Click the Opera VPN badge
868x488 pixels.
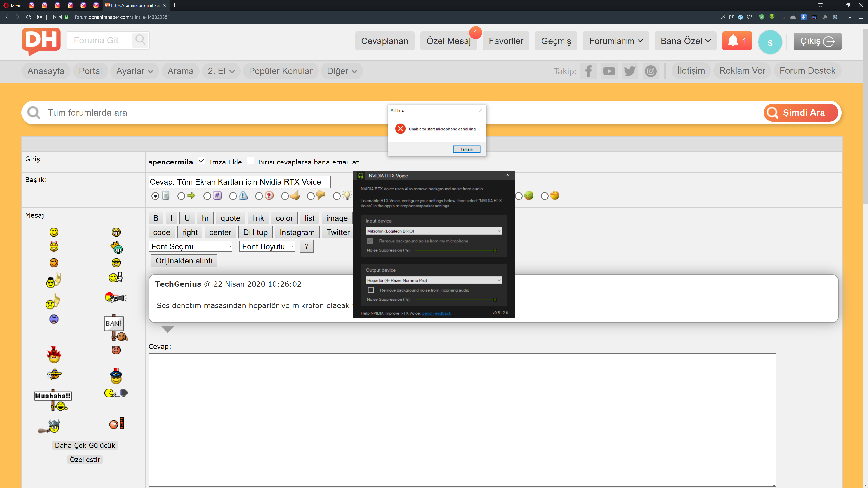[58, 17]
